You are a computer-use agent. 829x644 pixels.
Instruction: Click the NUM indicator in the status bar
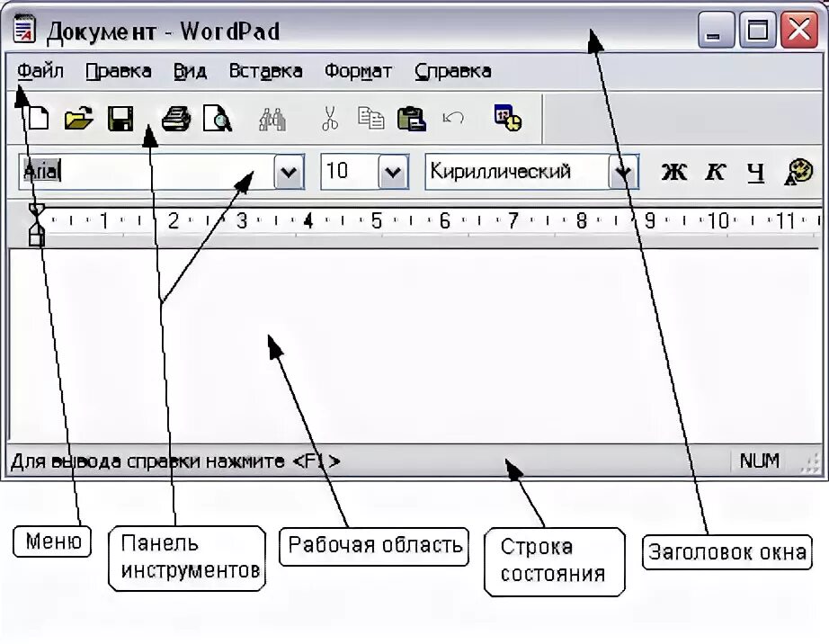click(x=759, y=461)
